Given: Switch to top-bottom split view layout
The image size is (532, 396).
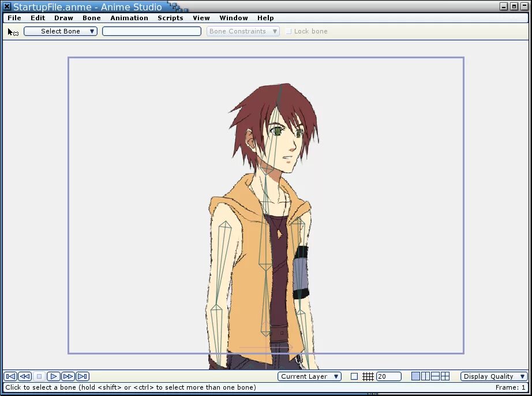Looking at the screenshot, I should point(435,376).
